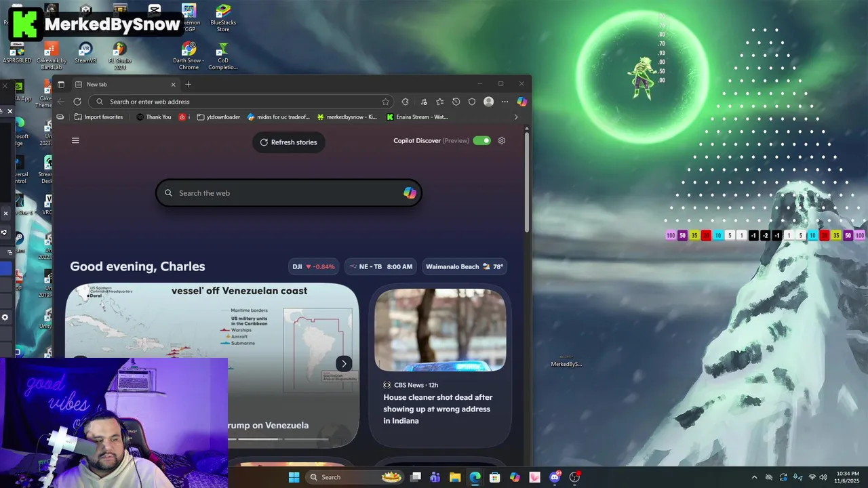Open Waimanalo Beach weather widget

(465, 266)
